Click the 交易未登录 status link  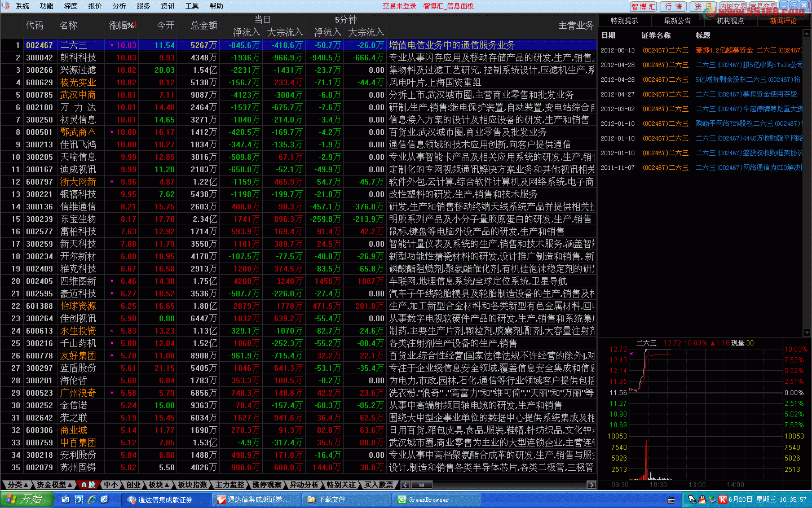pyautogui.click(x=399, y=6)
